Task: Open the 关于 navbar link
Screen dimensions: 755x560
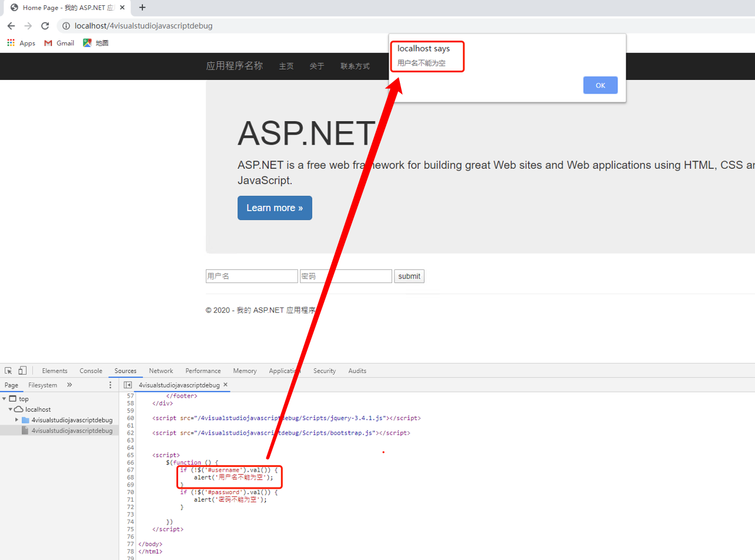Action: 317,66
